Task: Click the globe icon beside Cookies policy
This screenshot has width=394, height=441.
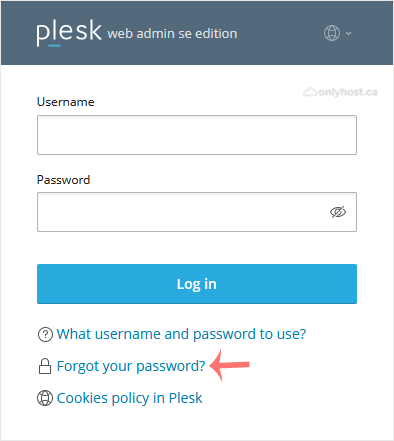Action: [x=45, y=398]
